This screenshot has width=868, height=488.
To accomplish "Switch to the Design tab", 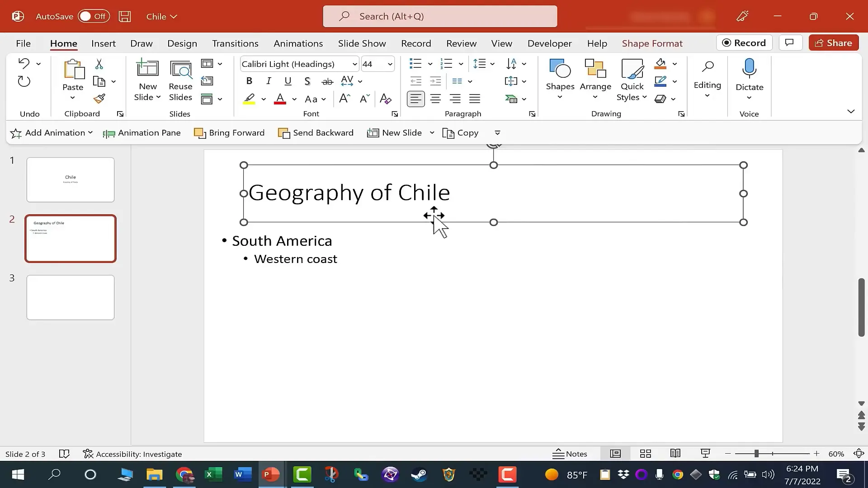I will click(x=182, y=43).
